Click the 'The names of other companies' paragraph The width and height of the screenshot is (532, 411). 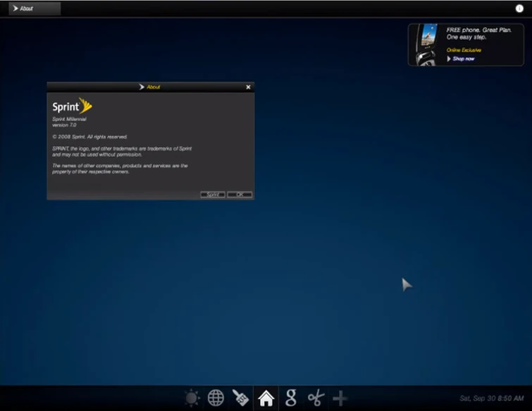point(120,168)
